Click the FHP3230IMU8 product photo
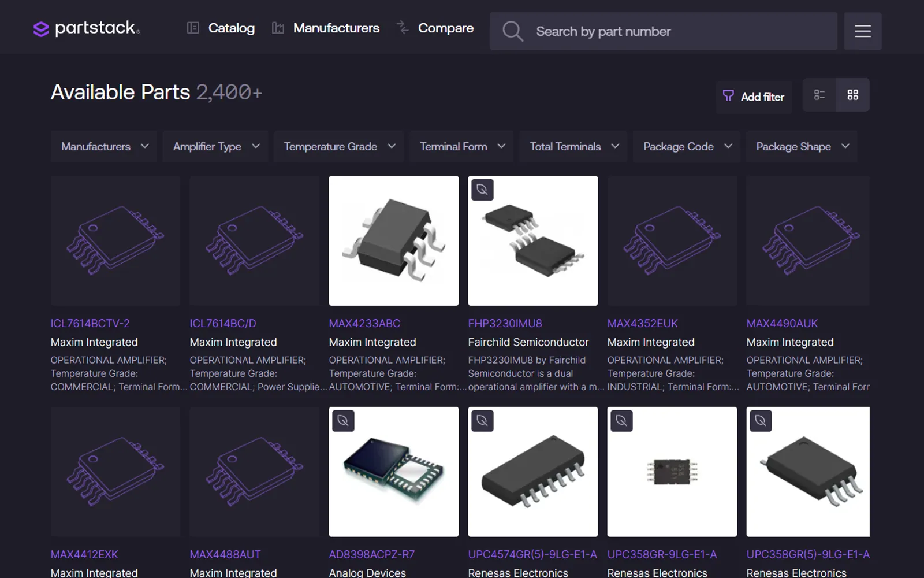The image size is (924, 578). click(533, 240)
